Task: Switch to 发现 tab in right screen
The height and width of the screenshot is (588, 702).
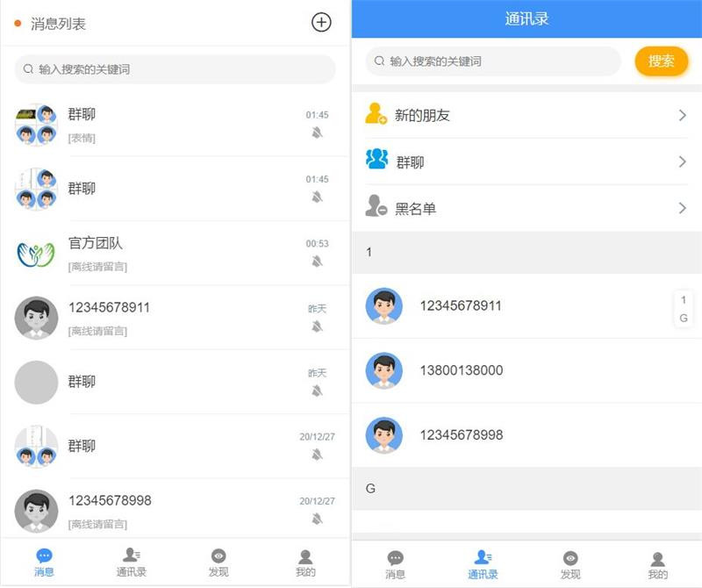Action: [569, 565]
